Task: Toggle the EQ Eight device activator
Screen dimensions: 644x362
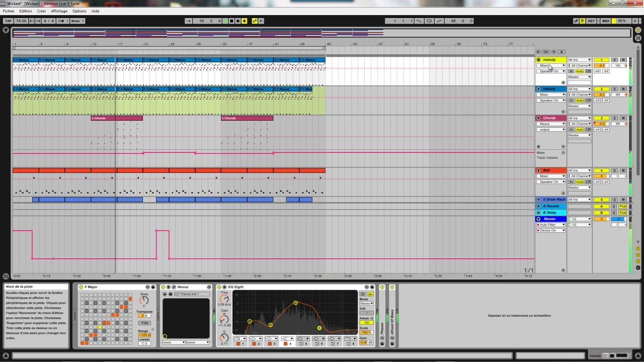Action: tap(219, 287)
